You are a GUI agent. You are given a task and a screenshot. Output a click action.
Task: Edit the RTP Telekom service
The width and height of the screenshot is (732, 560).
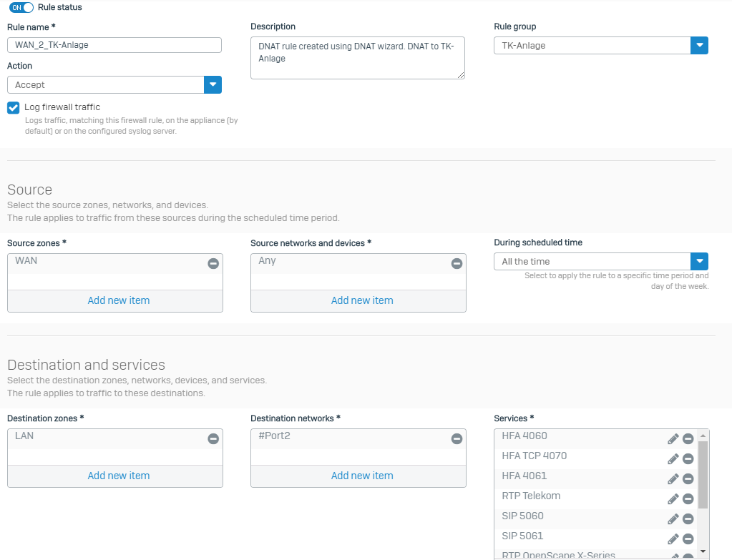click(673, 499)
